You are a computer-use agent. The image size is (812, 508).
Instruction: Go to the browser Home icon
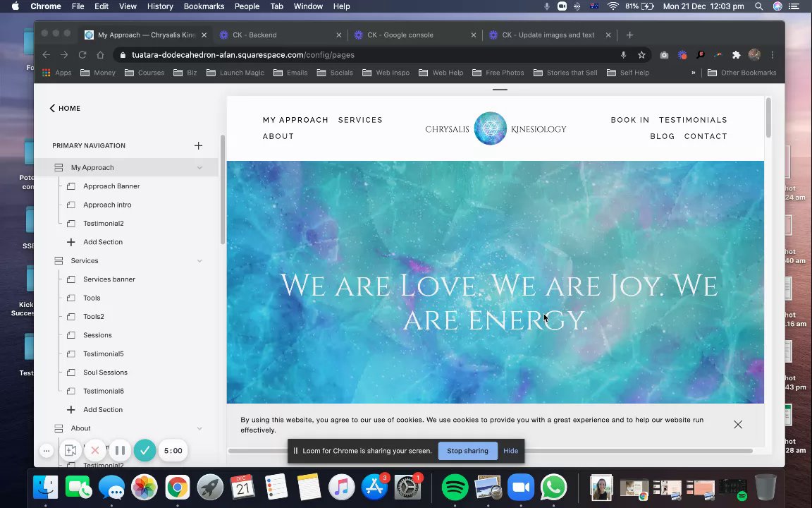coord(101,55)
